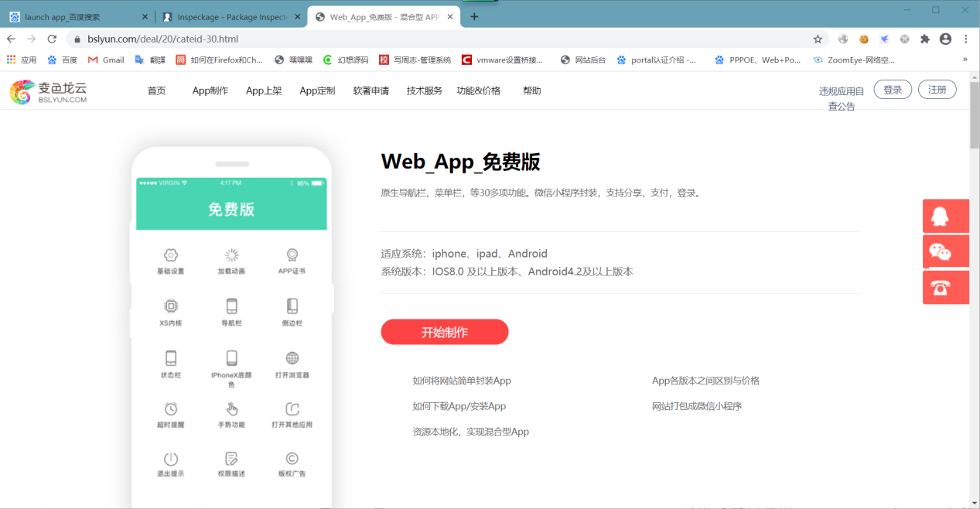Open the App各版本之间区别与价格 link

point(706,381)
